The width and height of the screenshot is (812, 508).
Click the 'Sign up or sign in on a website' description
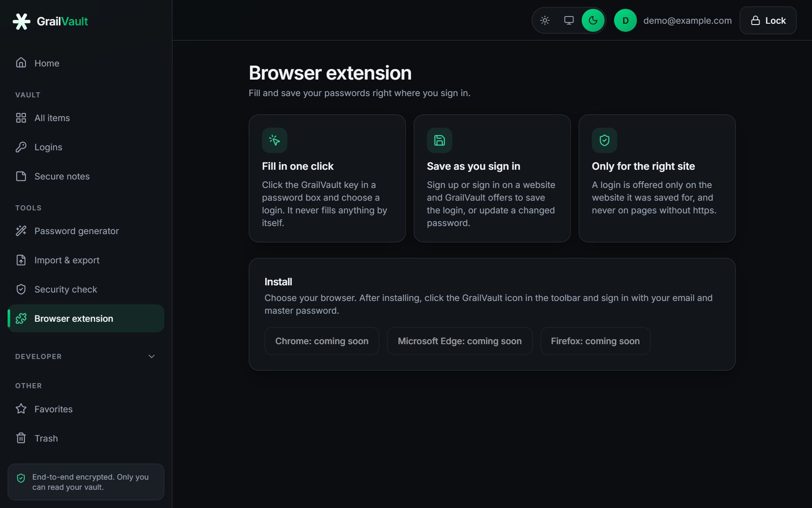[x=491, y=204]
